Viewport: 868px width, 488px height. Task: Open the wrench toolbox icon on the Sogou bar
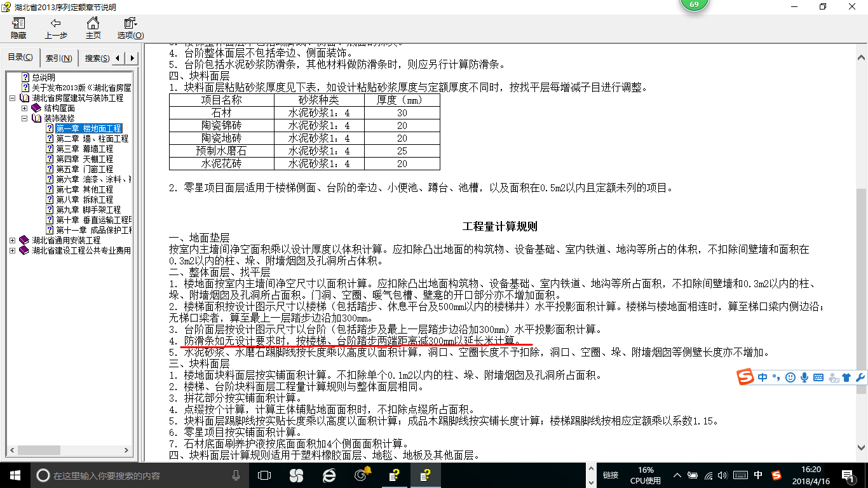(860, 377)
